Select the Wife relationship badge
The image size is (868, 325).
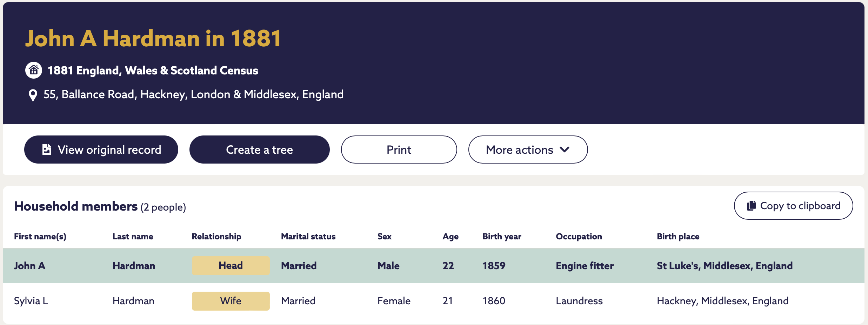[231, 301]
